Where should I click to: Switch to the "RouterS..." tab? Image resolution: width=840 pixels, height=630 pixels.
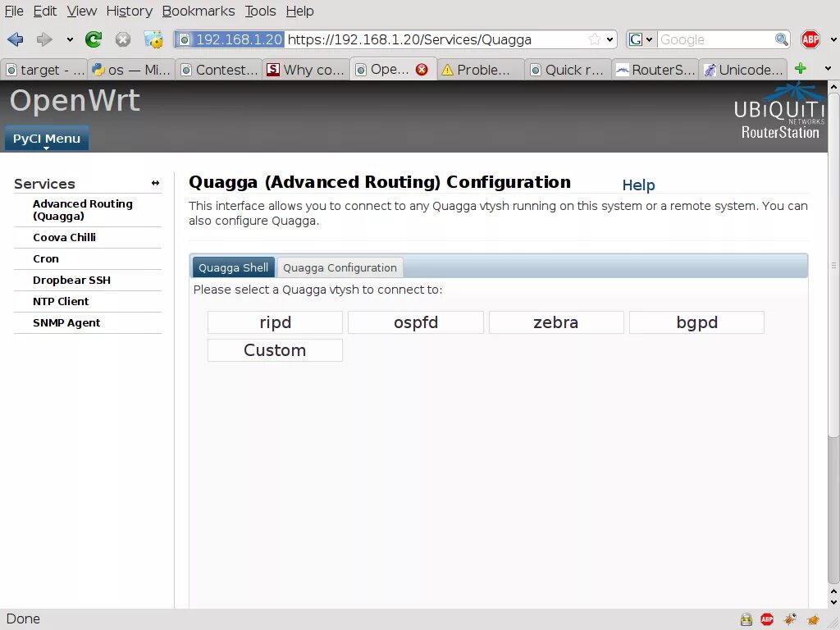click(655, 70)
